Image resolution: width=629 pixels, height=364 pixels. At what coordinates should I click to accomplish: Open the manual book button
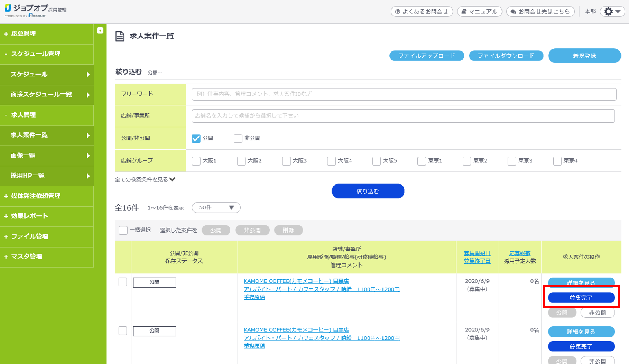pyautogui.click(x=479, y=12)
